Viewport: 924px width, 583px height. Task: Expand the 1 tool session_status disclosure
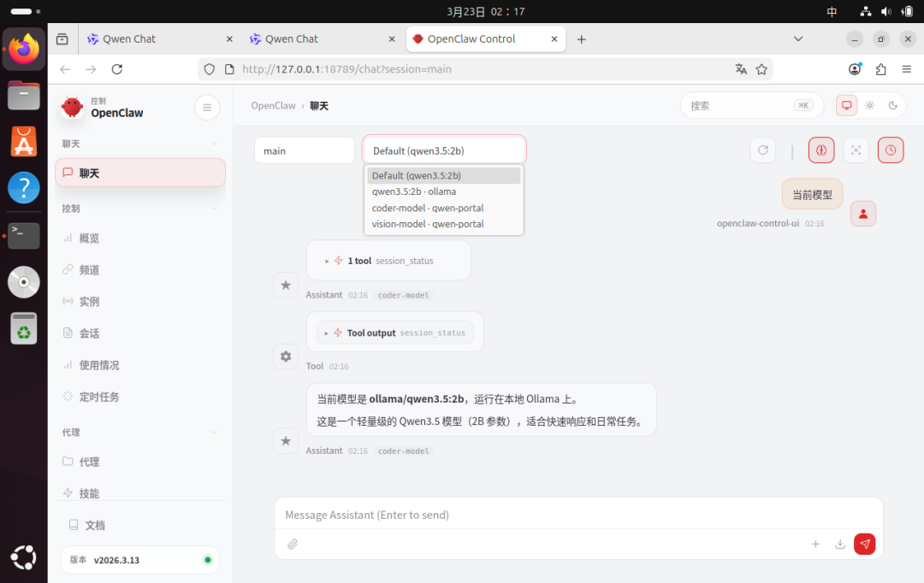[388, 260]
